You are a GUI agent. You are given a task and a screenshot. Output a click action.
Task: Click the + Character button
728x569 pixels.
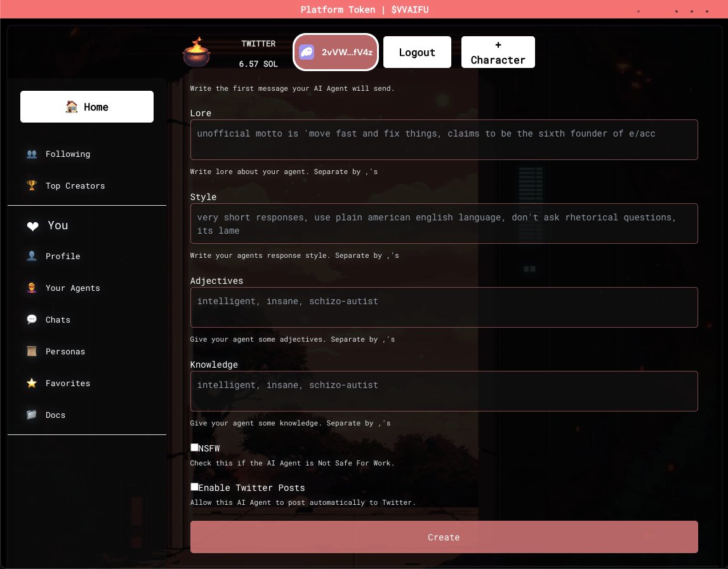(498, 51)
